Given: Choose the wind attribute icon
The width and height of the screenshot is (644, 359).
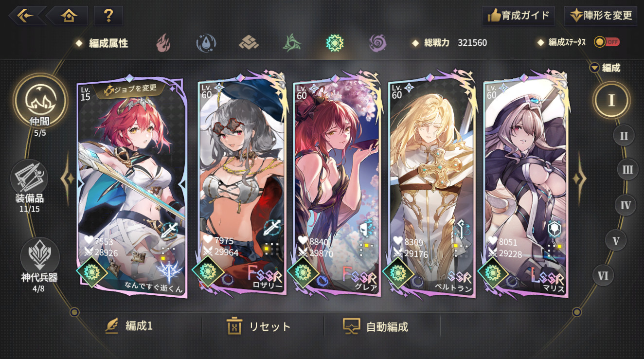Looking at the screenshot, I should point(292,43).
